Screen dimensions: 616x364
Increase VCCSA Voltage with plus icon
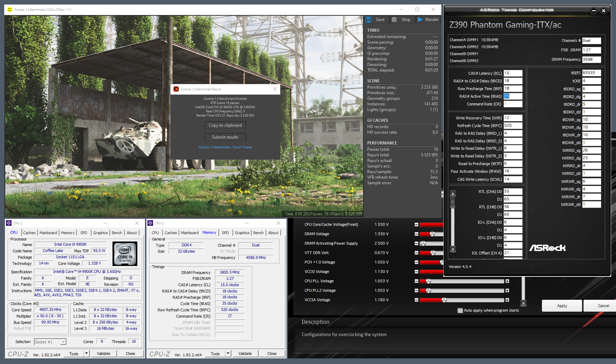[x=507, y=300]
